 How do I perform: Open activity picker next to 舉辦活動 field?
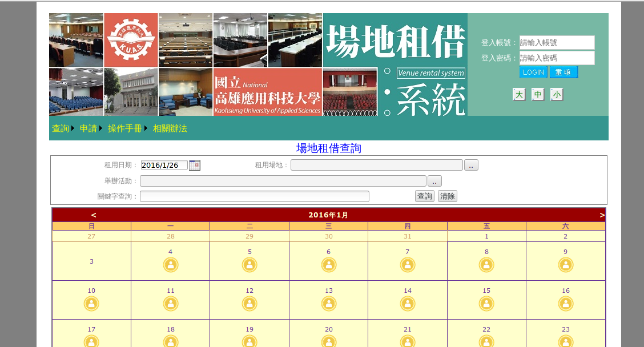click(434, 181)
